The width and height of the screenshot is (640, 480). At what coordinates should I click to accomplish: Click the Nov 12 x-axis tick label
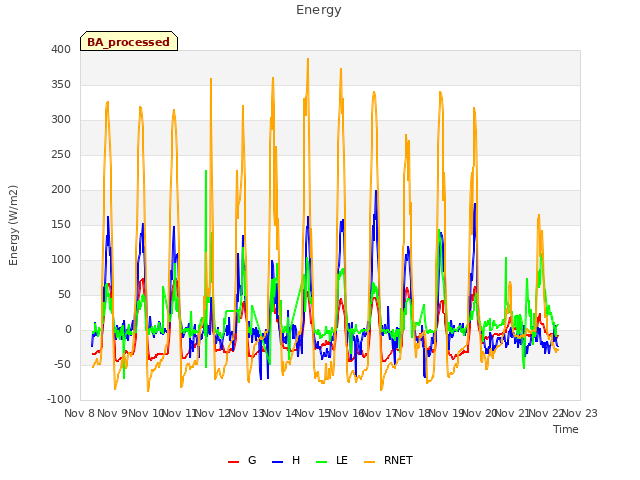click(213, 413)
